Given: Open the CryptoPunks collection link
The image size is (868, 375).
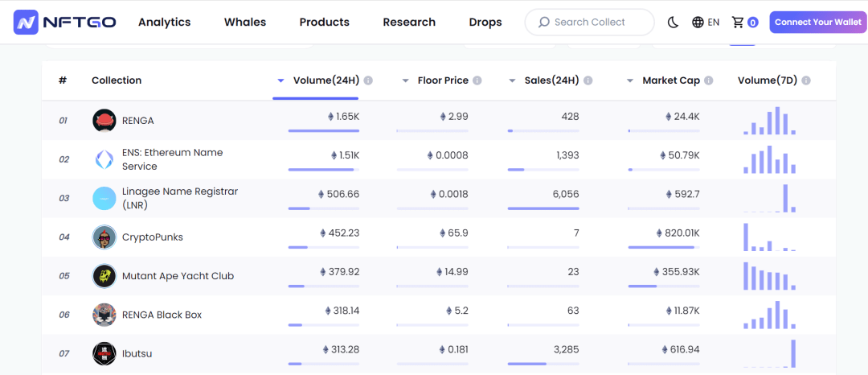Looking at the screenshot, I should coord(153,237).
